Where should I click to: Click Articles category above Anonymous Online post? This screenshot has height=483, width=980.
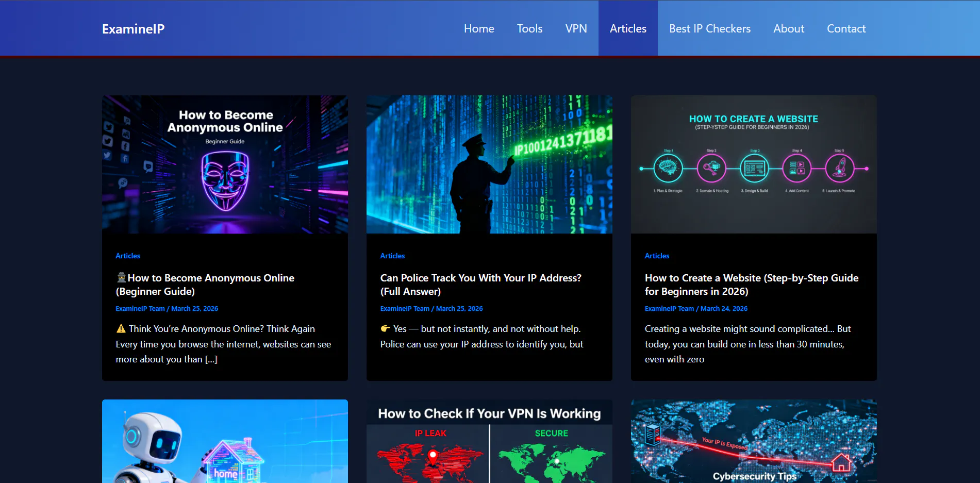tap(128, 256)
